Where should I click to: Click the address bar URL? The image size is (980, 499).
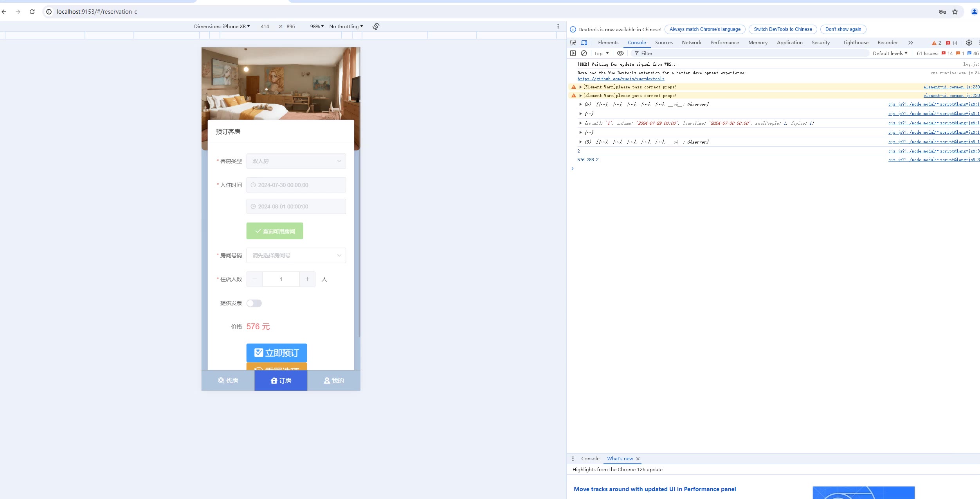click(97, 12)
